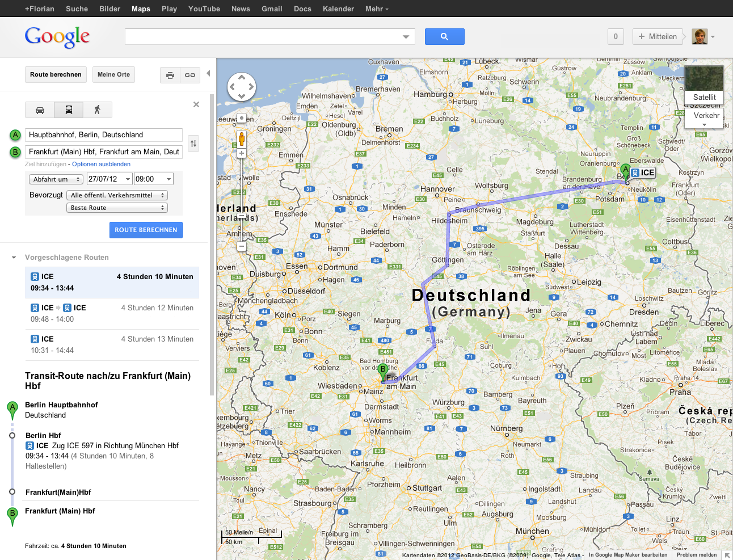Image resolution: width=733 pixels, height=560 pixels.
Task: Open the Beste Route options dropdown
Action: click(117, 207)
